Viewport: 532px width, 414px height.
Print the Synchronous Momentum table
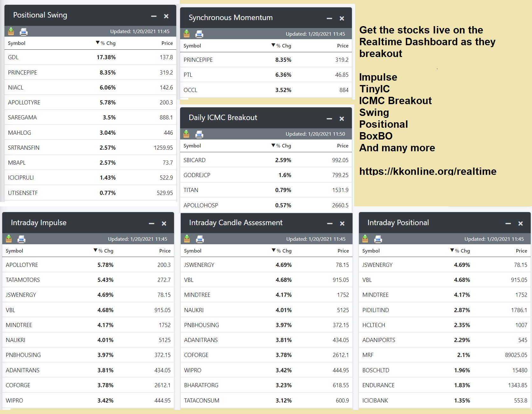coord(199,34)
